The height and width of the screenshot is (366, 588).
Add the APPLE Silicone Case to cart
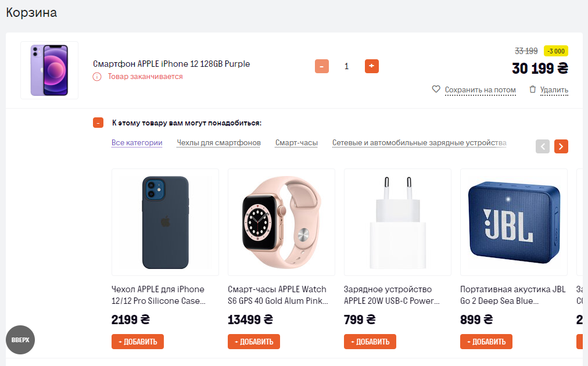coord(138,342)
